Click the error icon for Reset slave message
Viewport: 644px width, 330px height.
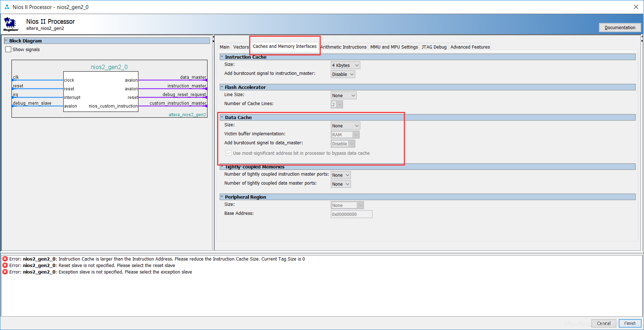(x=5, y=266)
